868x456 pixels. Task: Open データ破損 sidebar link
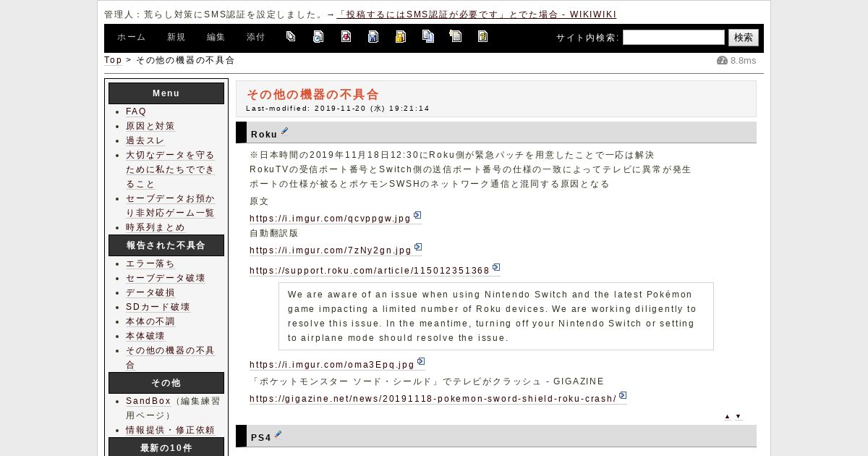(x=150, y=292)
